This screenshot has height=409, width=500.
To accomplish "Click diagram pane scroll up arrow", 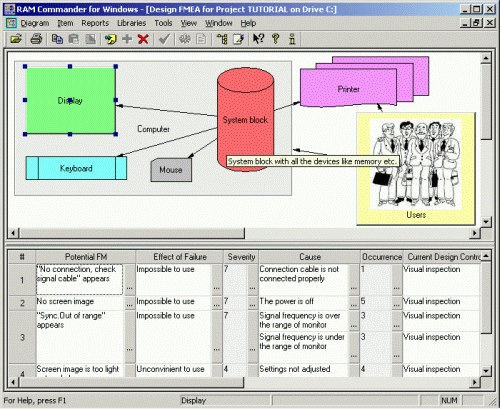I will tap(486, 58).
